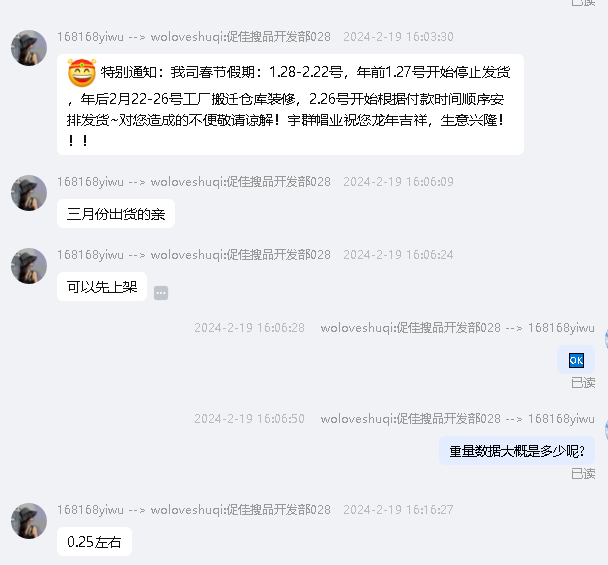Viewport: 608px width, 565px height.
Task: Tap the laughing emoji in 特别通知 message
Action: point(82,73)
